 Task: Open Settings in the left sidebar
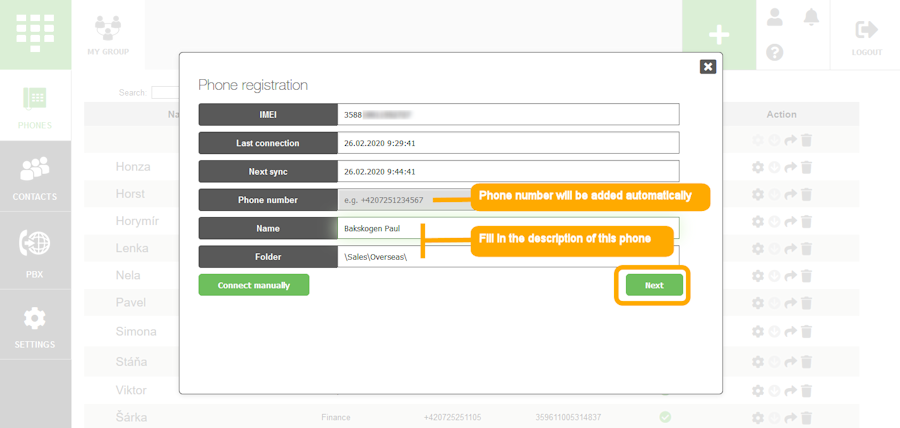[x=35, y=326]
